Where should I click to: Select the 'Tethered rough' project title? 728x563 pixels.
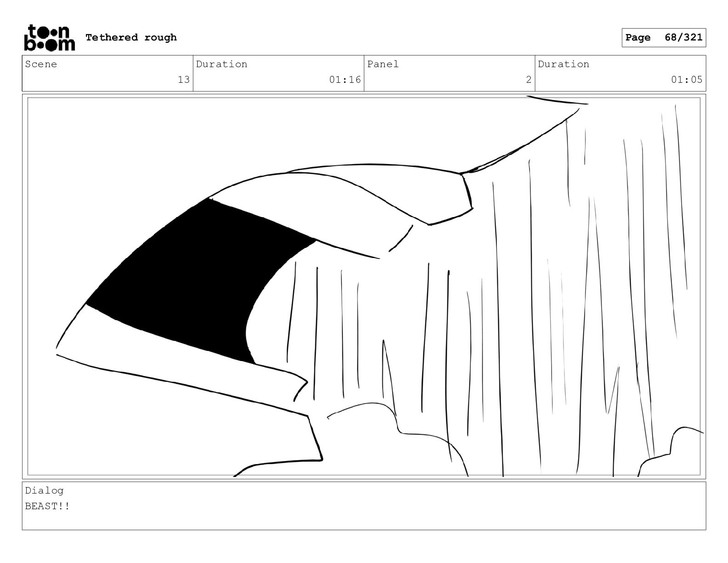[131, 38]
